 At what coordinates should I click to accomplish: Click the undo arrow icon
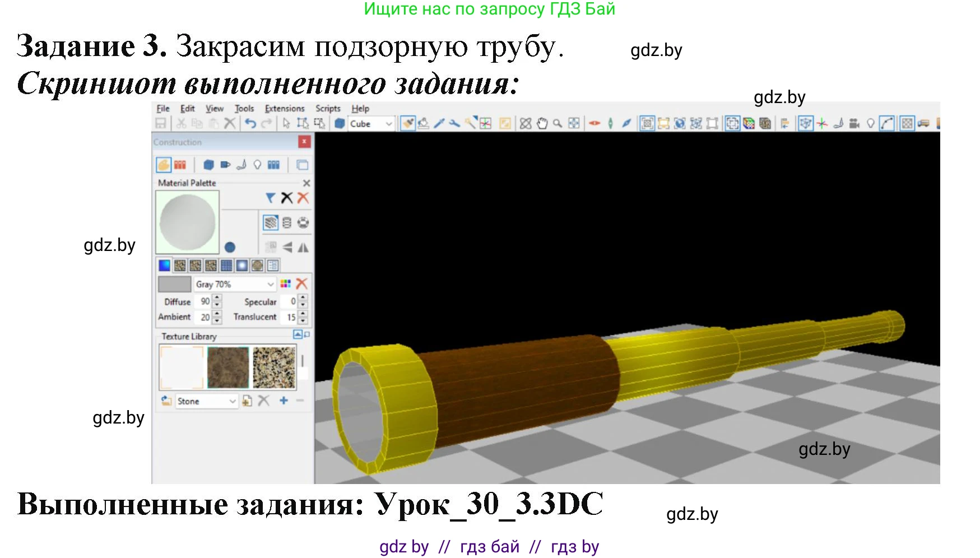tap(250, 123)
